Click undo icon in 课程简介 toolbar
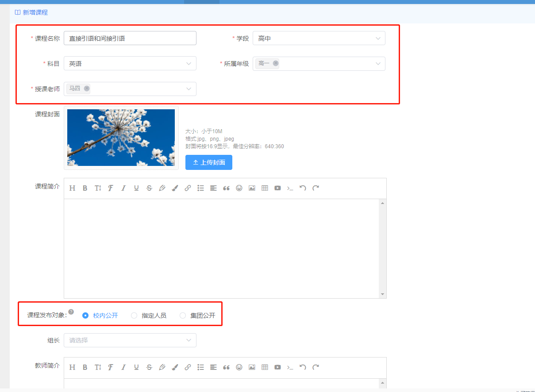535x392 pixels. coord(303,188)
